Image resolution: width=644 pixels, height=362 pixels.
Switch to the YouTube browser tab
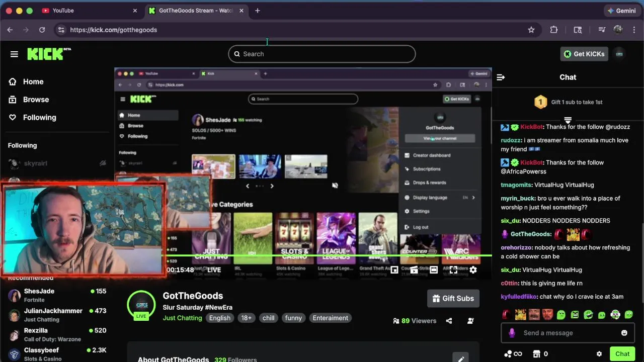[90, 11]
